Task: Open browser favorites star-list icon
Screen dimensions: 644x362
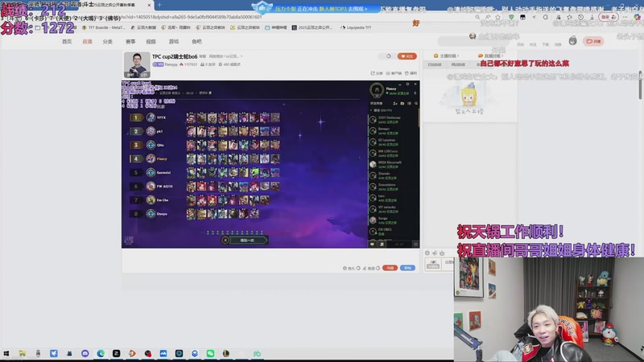Action: (569, 17)
